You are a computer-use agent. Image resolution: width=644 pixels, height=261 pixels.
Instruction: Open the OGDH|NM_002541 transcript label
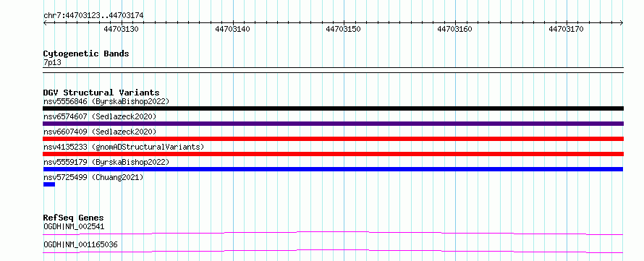(74, 226)
